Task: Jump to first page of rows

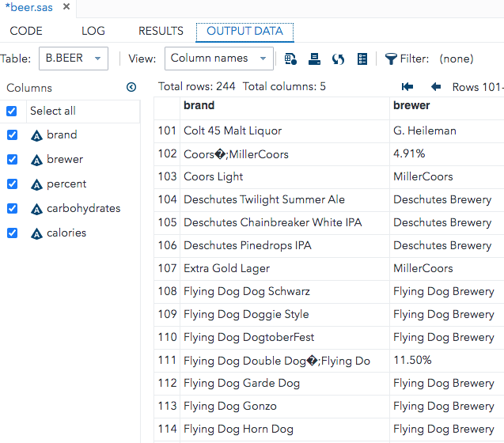Action: click(407, 86)
